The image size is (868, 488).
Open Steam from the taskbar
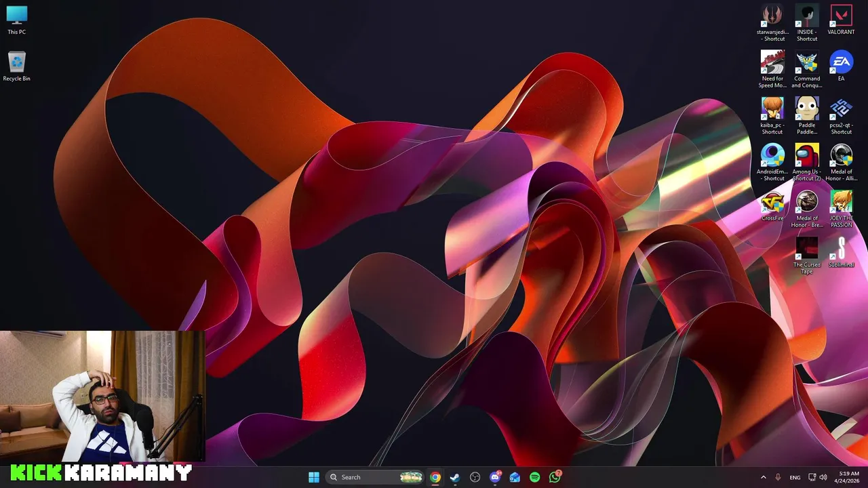tap(455, 477)
